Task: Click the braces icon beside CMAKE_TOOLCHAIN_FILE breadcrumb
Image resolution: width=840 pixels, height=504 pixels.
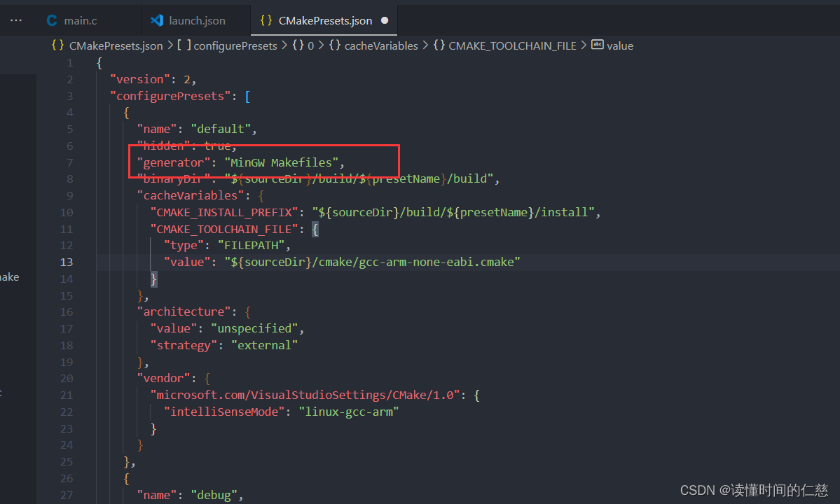Action: coord(439,45)
